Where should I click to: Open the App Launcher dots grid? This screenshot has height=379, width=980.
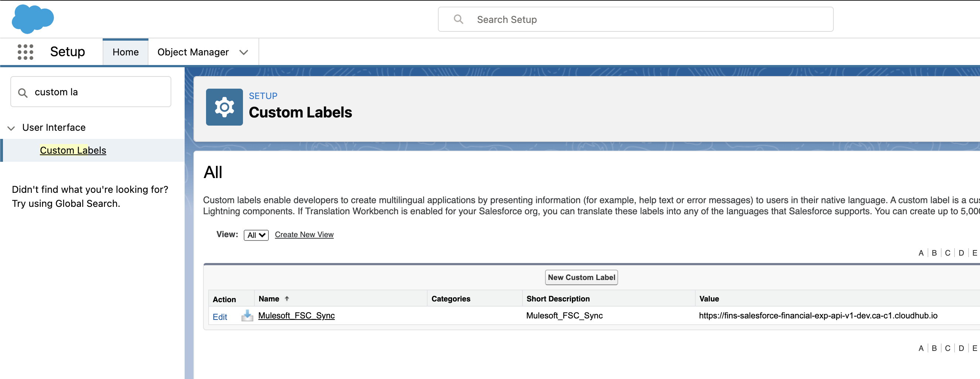tap(25, 52)
